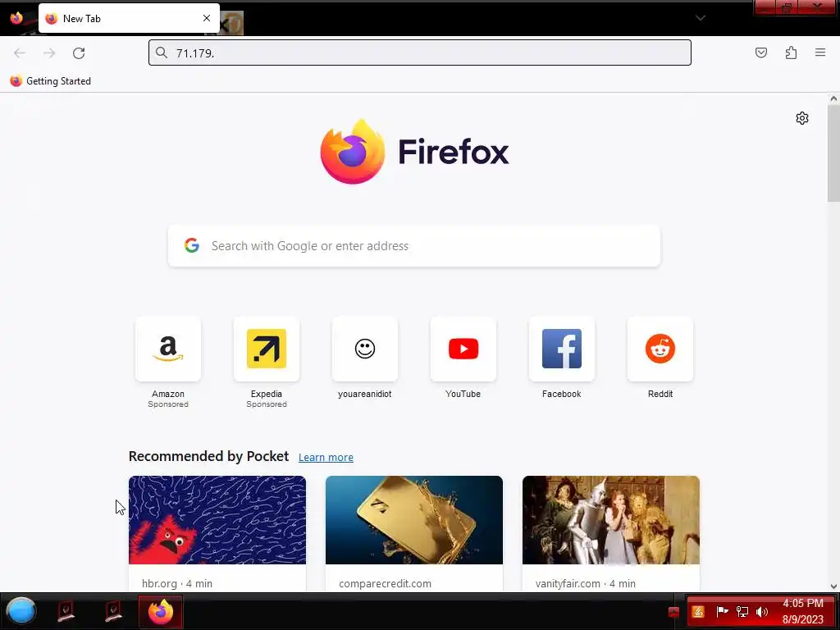The image size is (840, 630).
Task: Open the Save to Pocket icon
Action: pyautogui.click(x=760, y=52)
